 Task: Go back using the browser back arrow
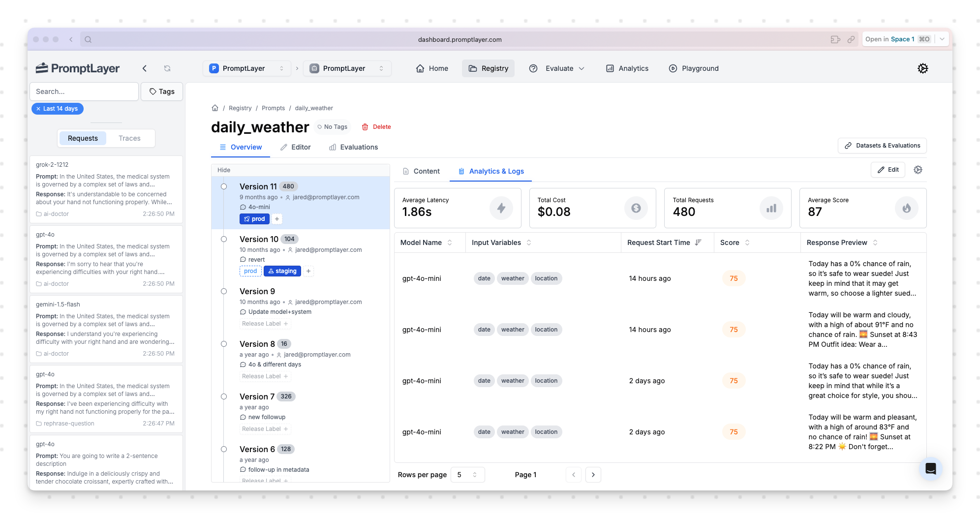[71, 39]
